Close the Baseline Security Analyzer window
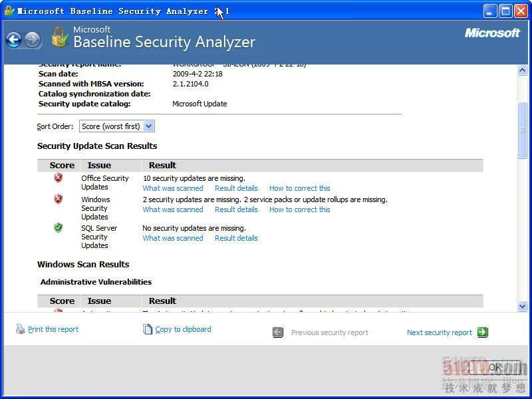532x399 pixels. tap(521, 11)
